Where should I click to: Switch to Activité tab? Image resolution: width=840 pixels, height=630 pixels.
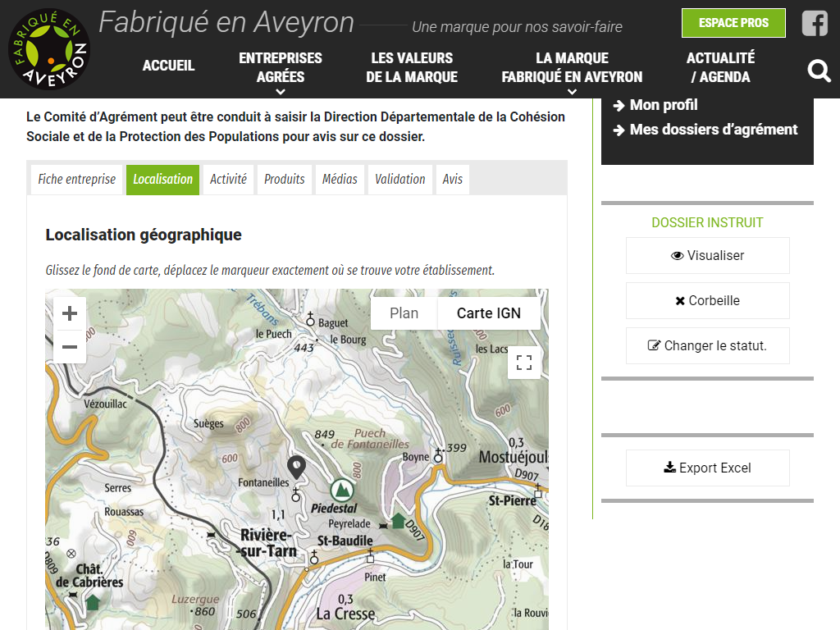[228, 180]
